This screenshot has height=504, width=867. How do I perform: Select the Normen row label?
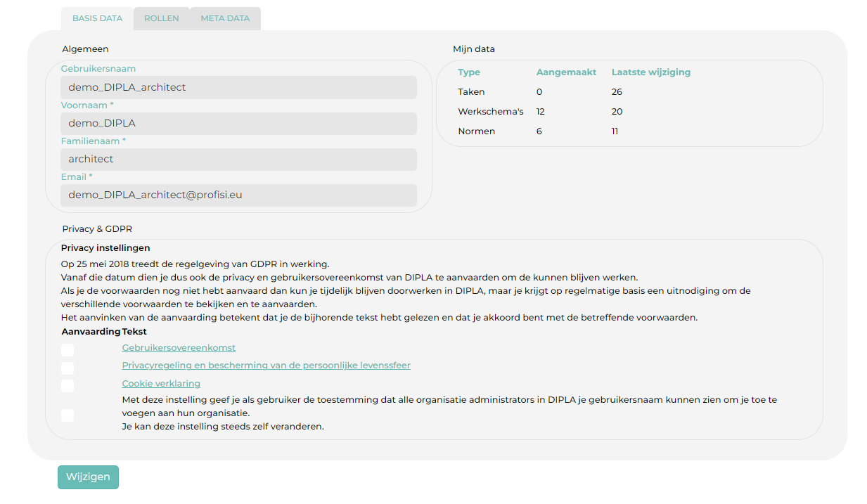[477, 131]
